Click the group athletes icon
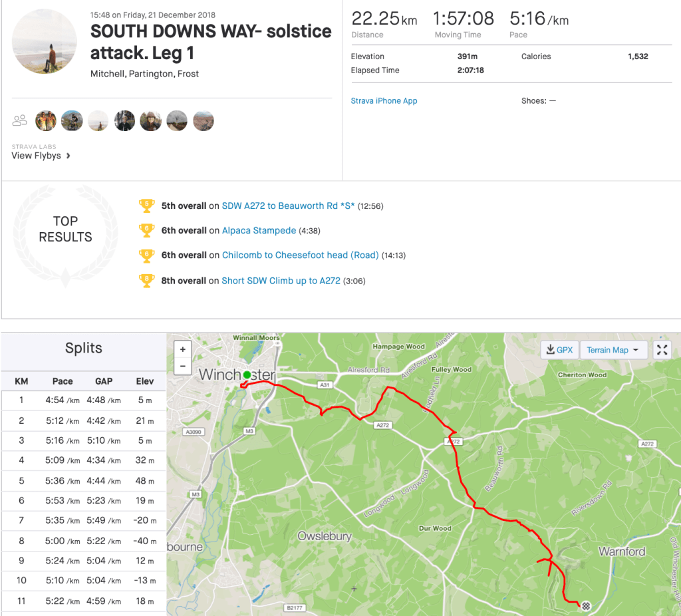 tap(20, 120)
